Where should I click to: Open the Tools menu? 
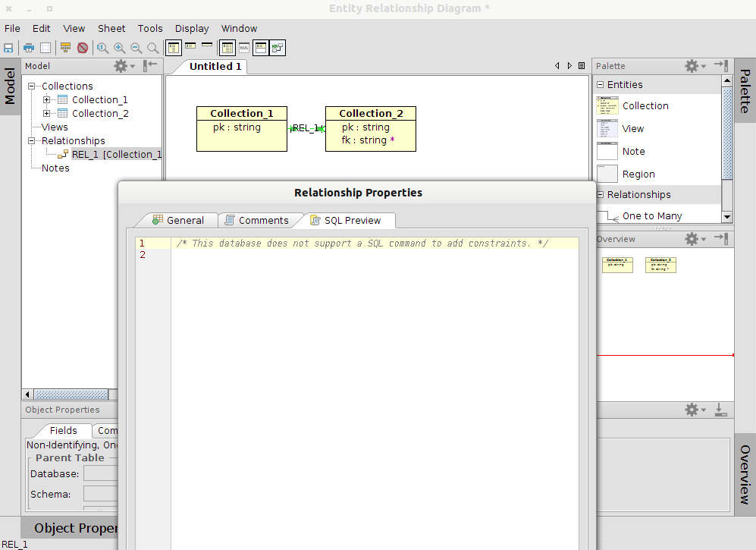point(150,29)
